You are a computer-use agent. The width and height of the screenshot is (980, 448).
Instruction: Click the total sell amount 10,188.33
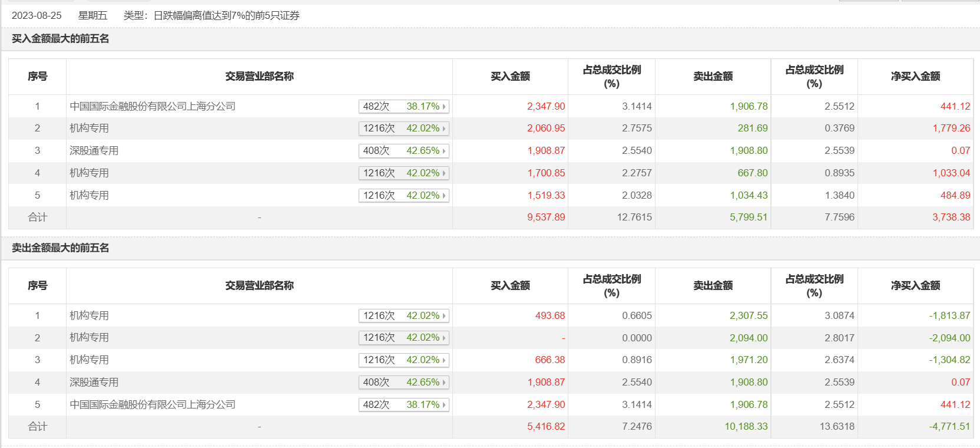click(746, 426)
